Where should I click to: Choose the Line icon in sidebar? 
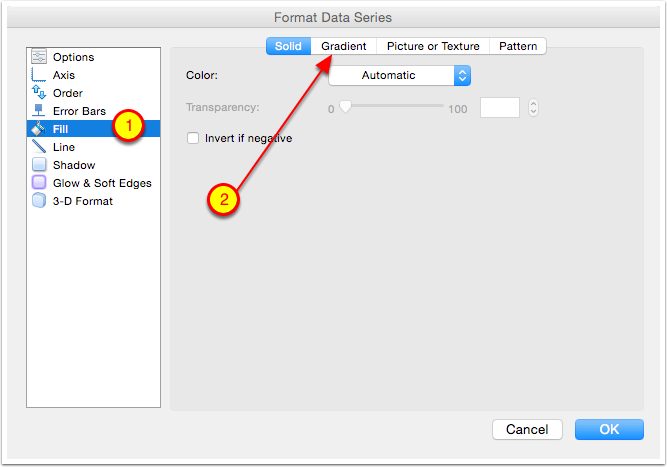39,147
